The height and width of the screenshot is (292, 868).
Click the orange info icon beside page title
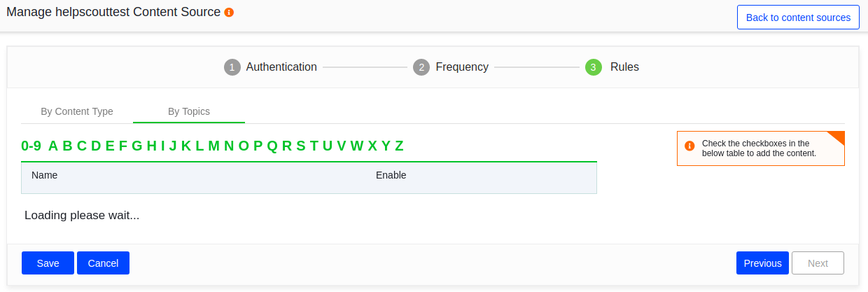229,13
